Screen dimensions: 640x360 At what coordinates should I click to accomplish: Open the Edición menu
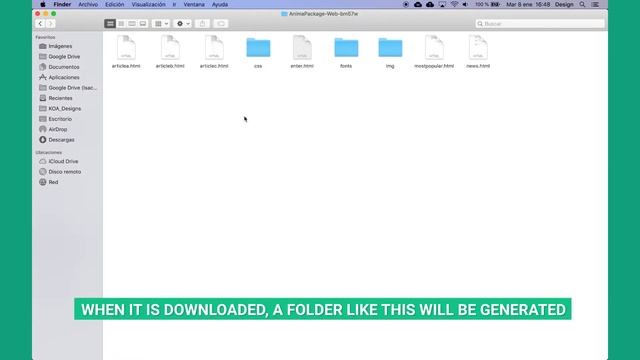click(114, 4)
